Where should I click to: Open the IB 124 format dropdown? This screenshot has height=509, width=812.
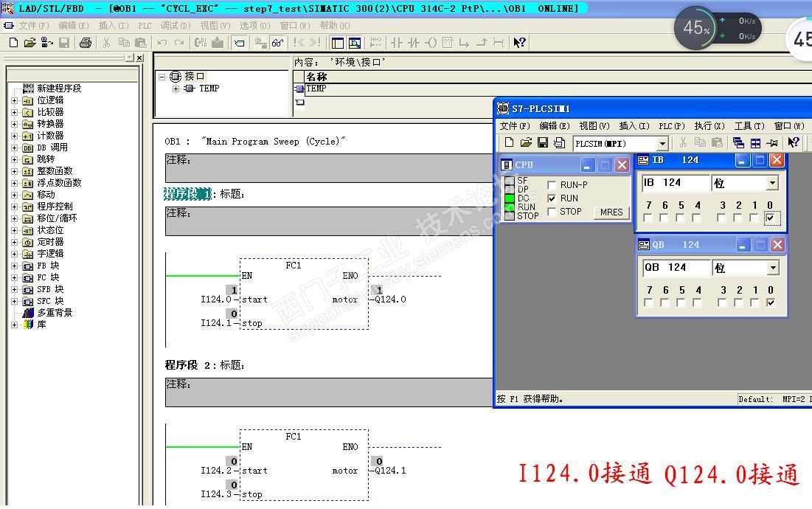[773, 183]
